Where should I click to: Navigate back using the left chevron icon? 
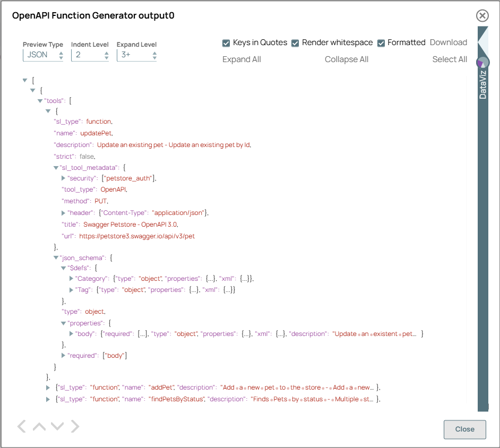[x=21, y=426]
